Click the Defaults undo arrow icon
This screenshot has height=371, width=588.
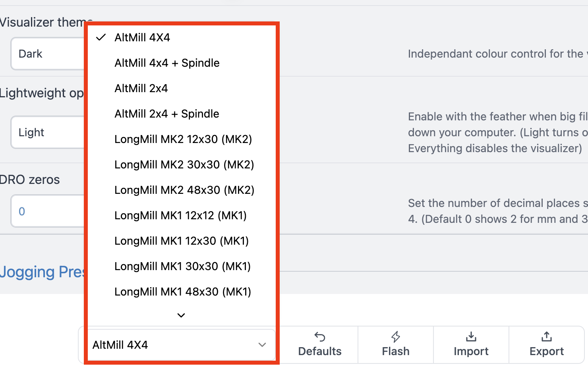tap(320, 337)
